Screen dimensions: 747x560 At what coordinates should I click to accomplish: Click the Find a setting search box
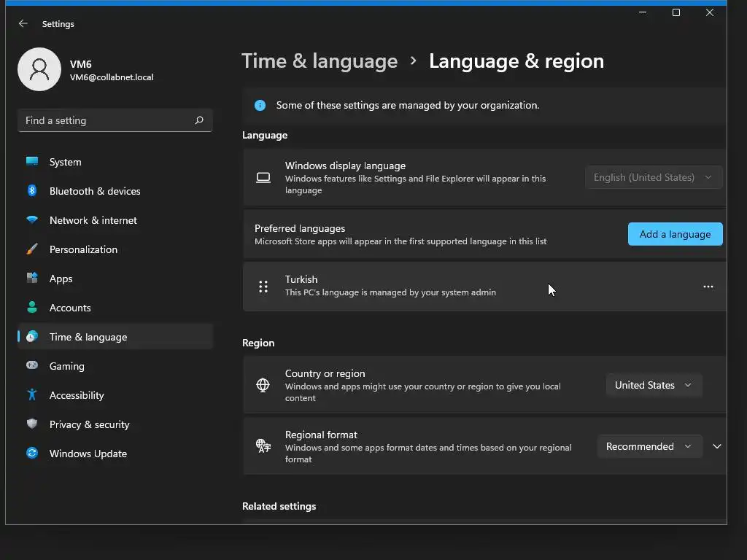click(106, 120)
